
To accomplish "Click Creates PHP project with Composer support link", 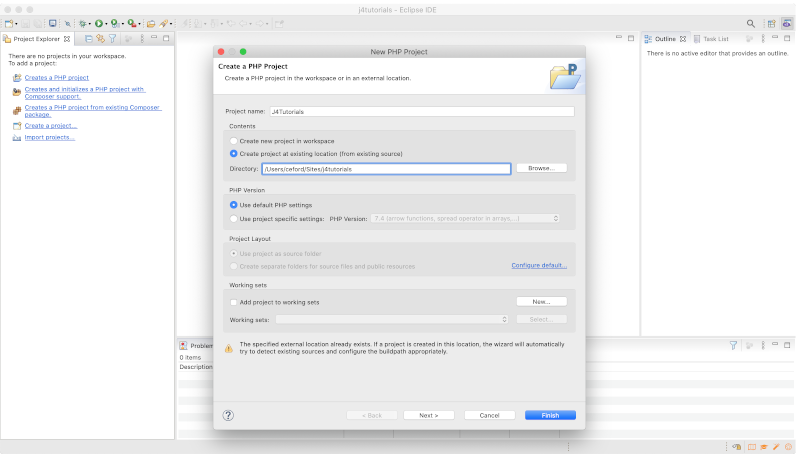I will [85, 93].
